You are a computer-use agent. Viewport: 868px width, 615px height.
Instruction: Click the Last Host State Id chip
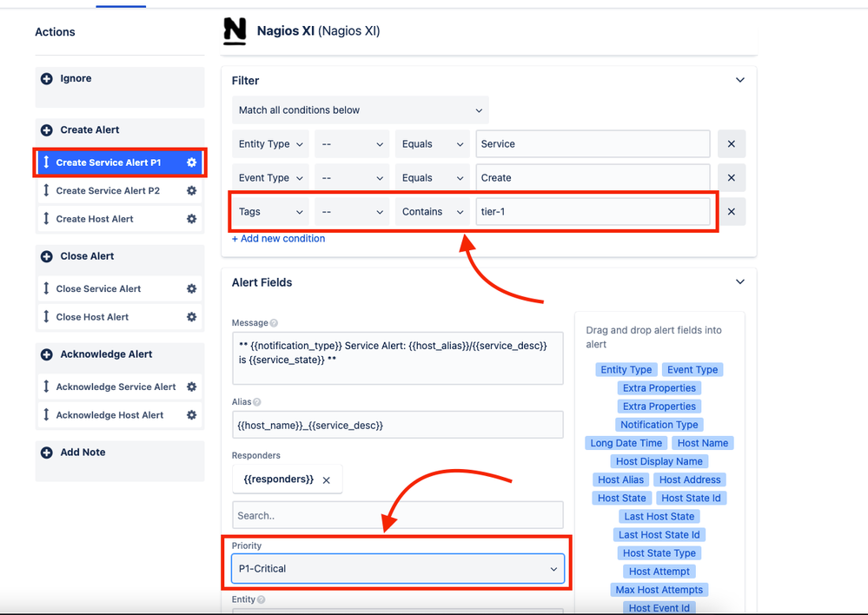click(x=659, y=535)
